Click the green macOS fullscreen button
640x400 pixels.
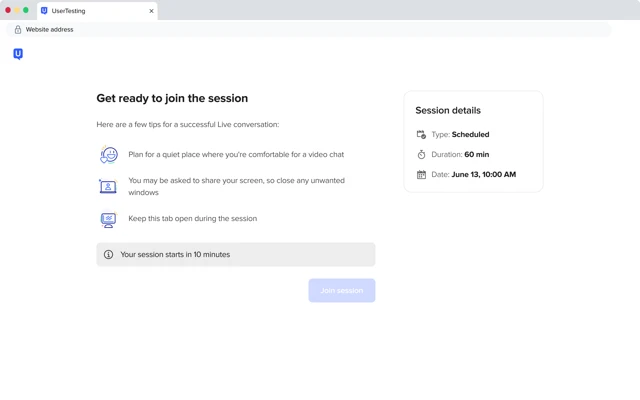(26, 10)
